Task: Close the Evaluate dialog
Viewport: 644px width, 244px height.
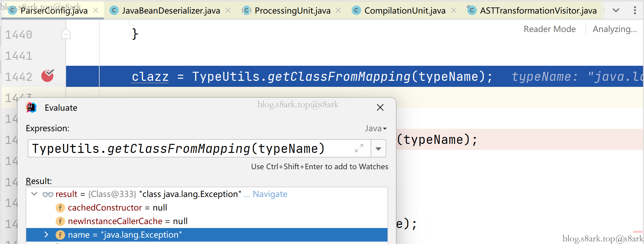Action: (x=380, y=107)
